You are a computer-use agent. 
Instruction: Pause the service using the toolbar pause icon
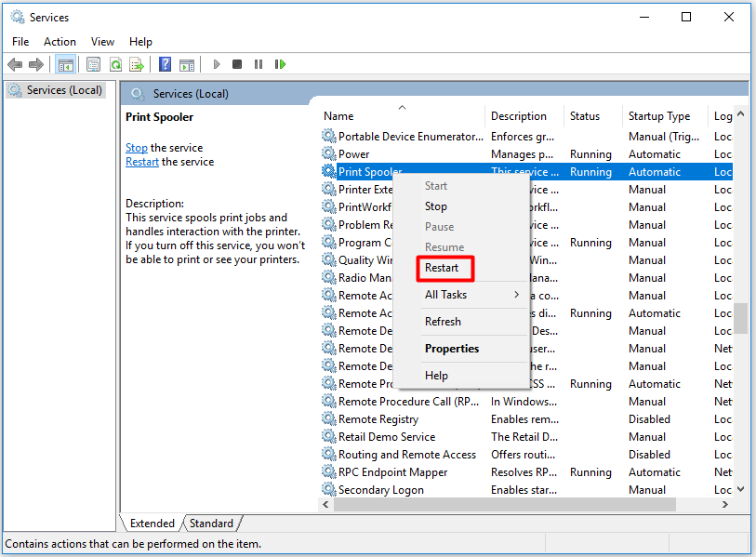click(258, 63)
